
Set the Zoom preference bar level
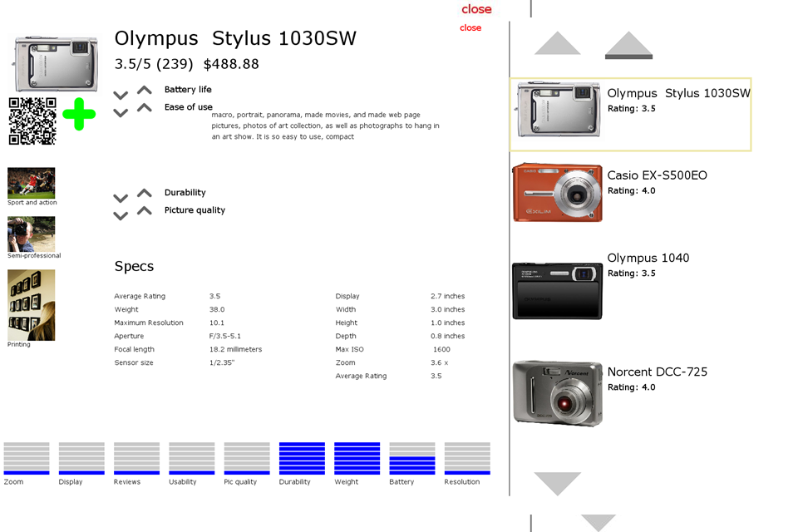coord(27,458)
